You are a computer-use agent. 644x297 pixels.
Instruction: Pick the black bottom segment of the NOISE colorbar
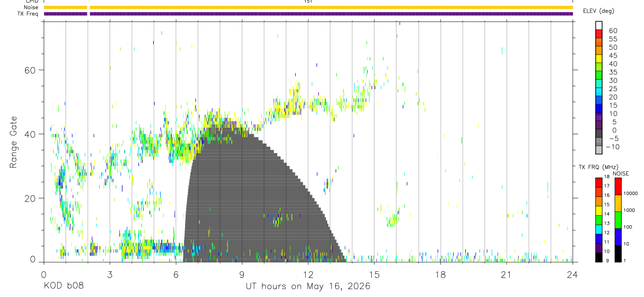click(x=618, y=254)
